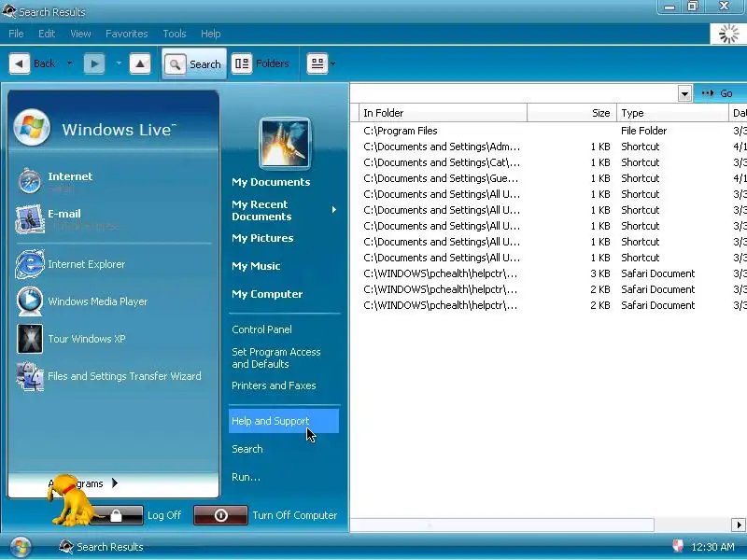This screenshot has width=747, height=560.
Task: Click the File Folder type cell
Action: (643, 131)
